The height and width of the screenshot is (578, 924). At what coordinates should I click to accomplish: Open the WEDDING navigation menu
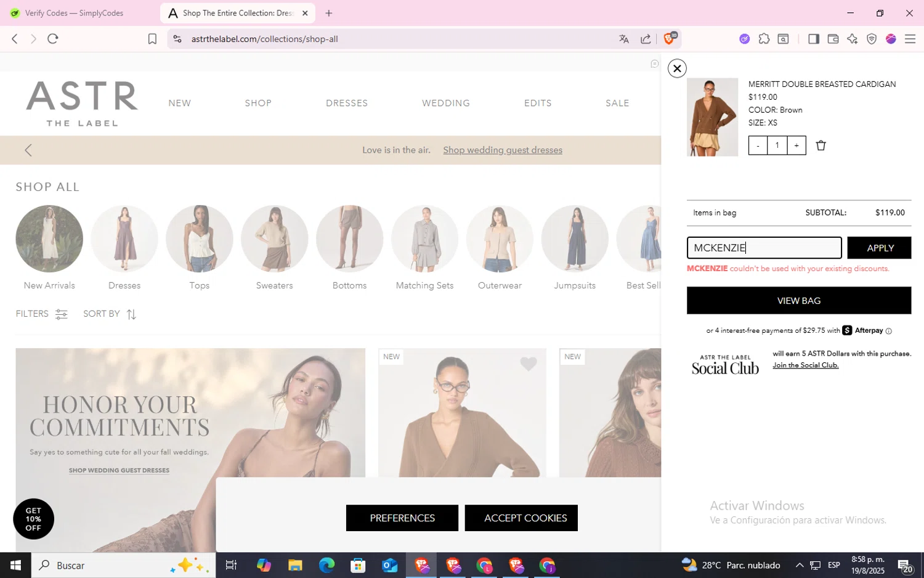(x=446, y=103)
